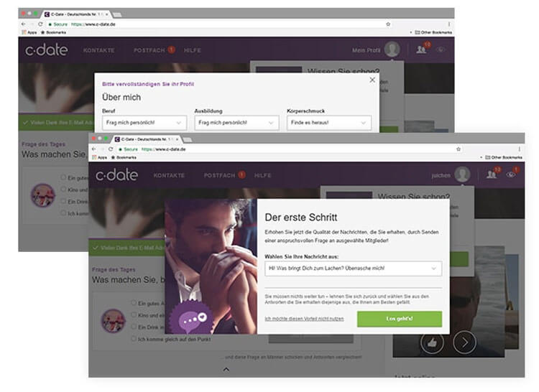Reload page in back browser window
This screenshot has width=539, height=392.
[x=40, y=24]
